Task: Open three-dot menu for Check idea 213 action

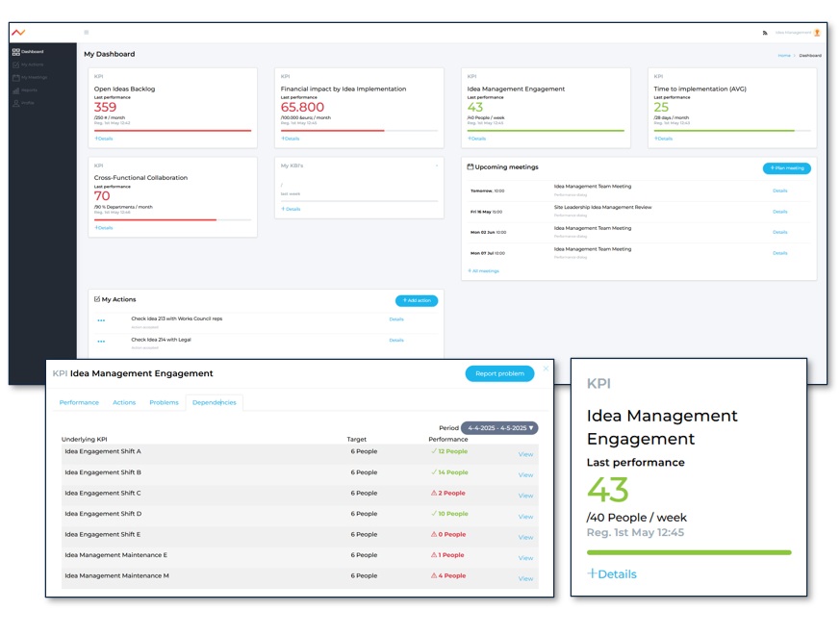Action: point(101,320)
